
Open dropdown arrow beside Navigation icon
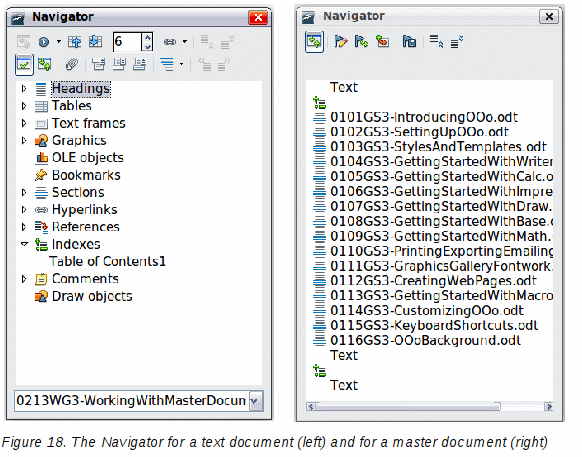click(x=59, y=42)
